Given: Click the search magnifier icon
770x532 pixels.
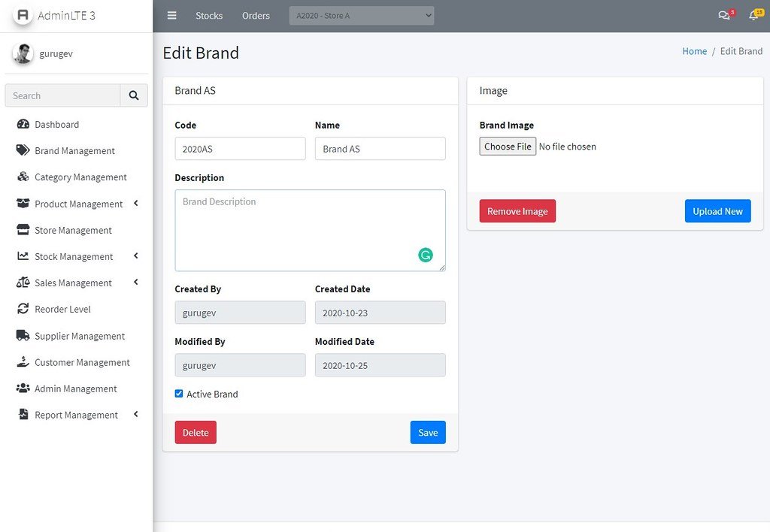Looking at the screenshot, I should coord(134,95).
